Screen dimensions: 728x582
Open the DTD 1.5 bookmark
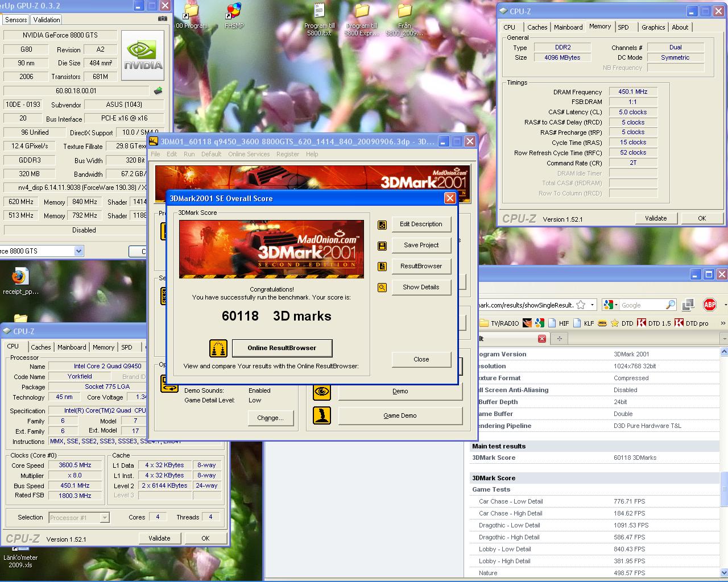654,323
